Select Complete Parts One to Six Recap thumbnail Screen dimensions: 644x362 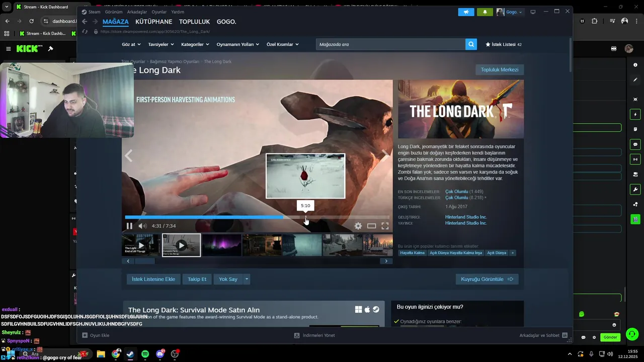coord(181,245)
